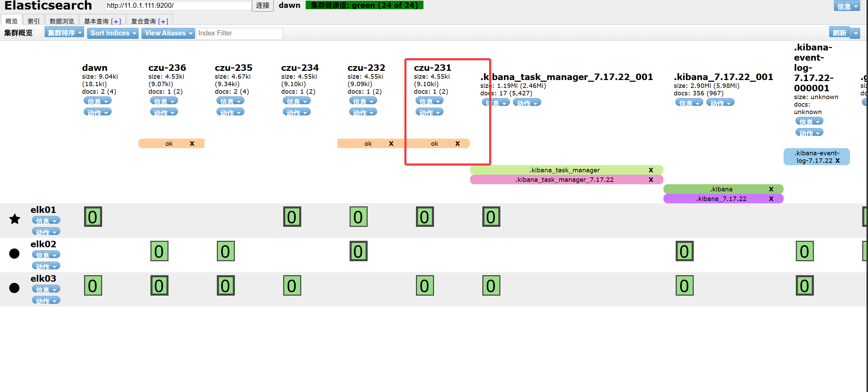Click elk01 shard under .kibana_task_manager index

tap(491, 217)
